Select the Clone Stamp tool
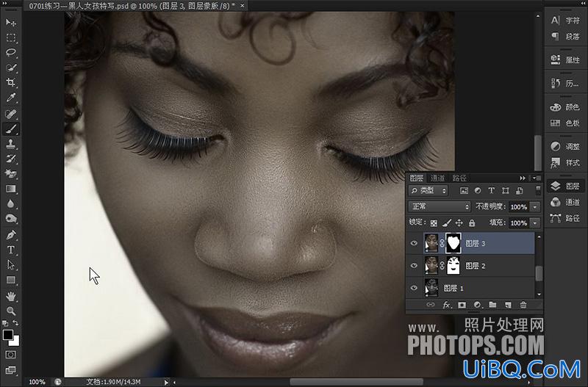The image size is (588, 387). (11, 144)
